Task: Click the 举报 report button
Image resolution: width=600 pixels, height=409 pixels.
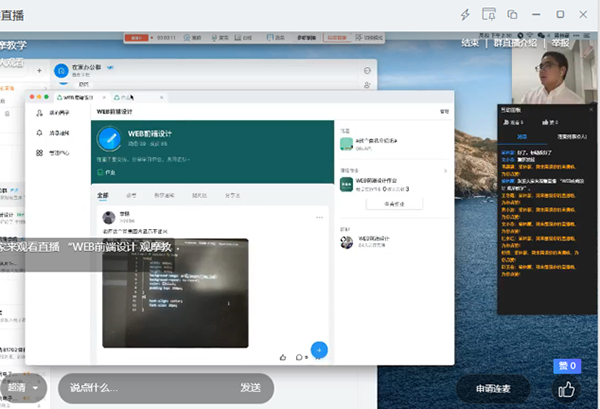Action: pos(560,44)
